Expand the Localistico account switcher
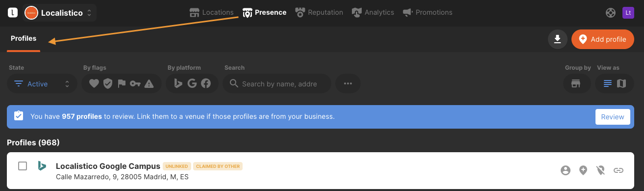 click(x=59, y=13)
